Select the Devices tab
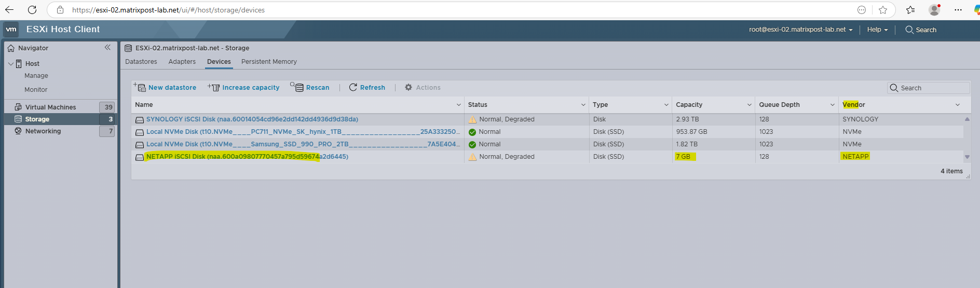Screen dimensions: 980x288 tap(219, 62)
